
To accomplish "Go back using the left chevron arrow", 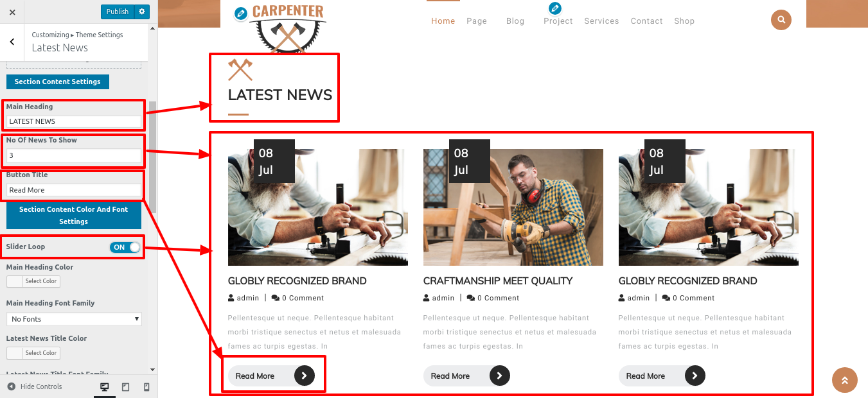I will [x=12, y=42].
